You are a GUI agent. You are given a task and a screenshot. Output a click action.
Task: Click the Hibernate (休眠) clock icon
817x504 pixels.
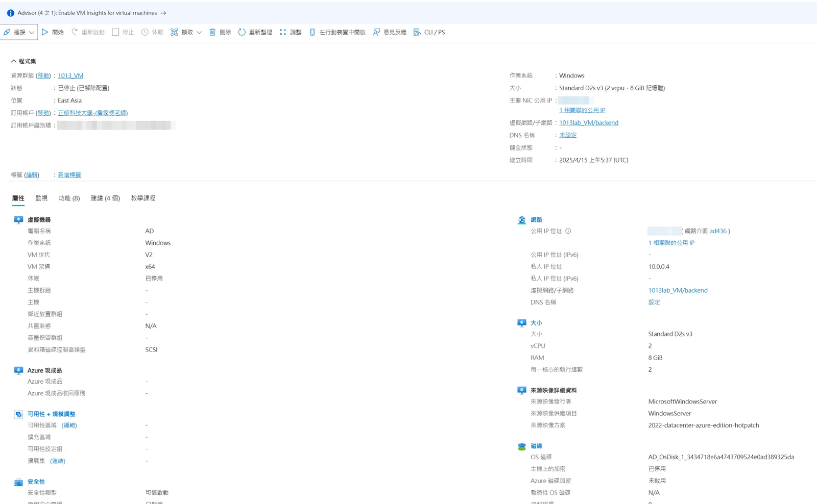[145, 32]
